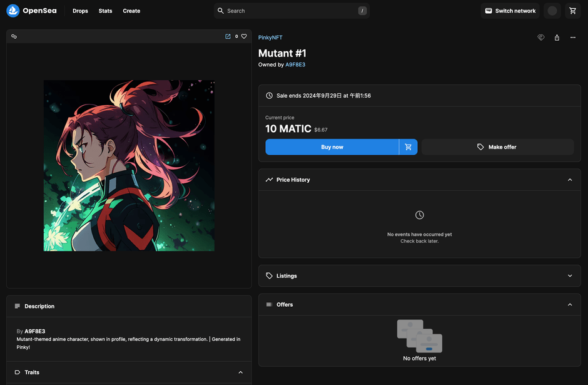The height and width of the screenshot is (385, 588).
Task: Click the Switch network button
Action: pyautogui.click(x=510, y=11)
